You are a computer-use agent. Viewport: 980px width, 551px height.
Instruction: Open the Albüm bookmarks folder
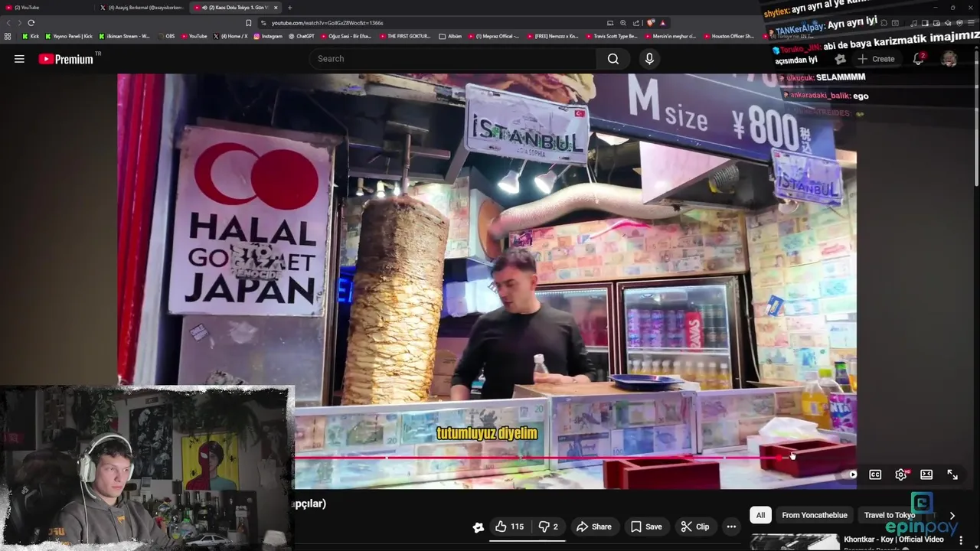pos(450,36)
